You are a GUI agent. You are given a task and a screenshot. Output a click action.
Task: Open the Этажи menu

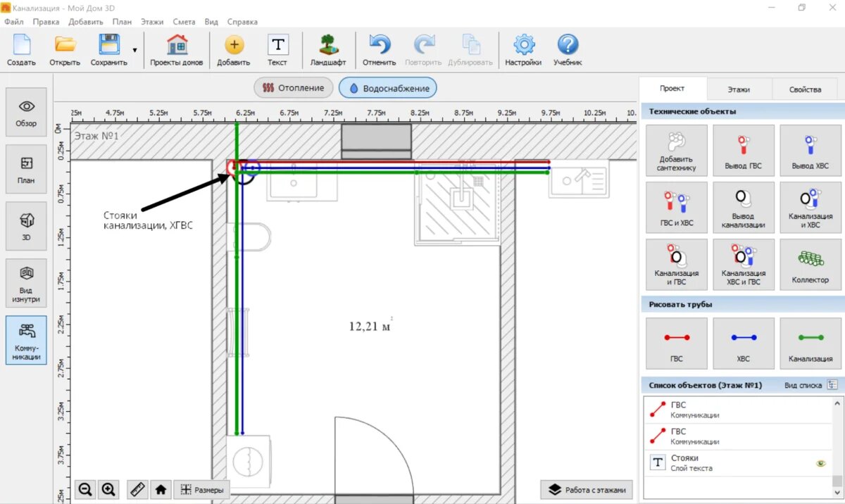pyautogui.click(x=152, y=22)
